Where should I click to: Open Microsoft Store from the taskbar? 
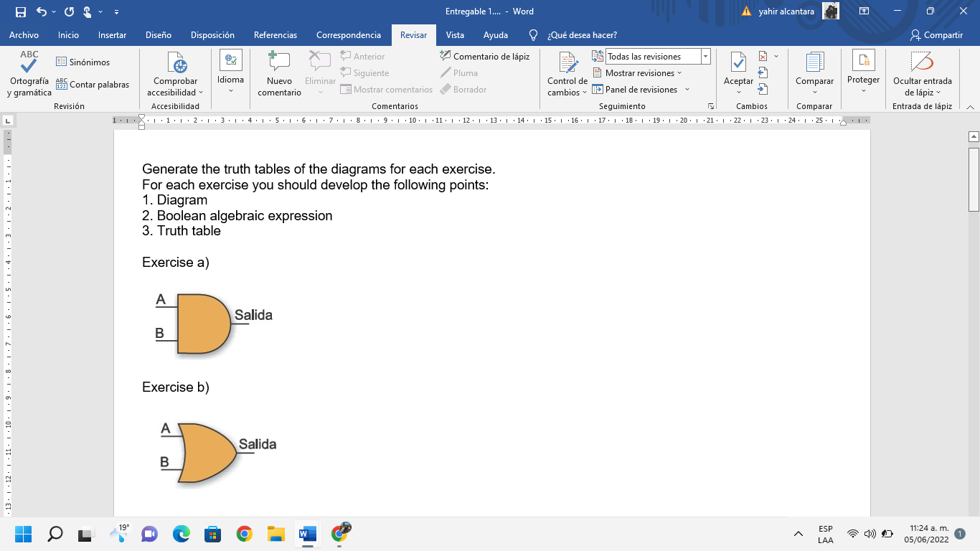(212, 534)
